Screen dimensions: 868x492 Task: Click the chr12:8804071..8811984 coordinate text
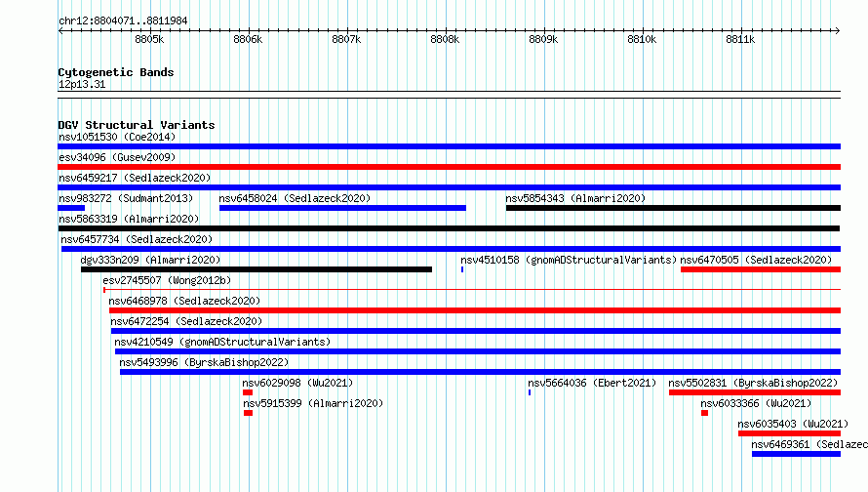[123, 21]
